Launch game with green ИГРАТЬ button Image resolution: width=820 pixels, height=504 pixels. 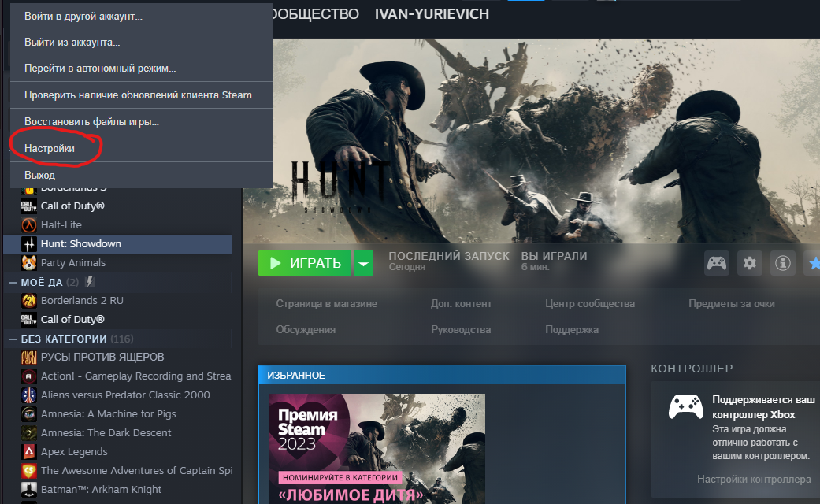(x=304, y=263)
